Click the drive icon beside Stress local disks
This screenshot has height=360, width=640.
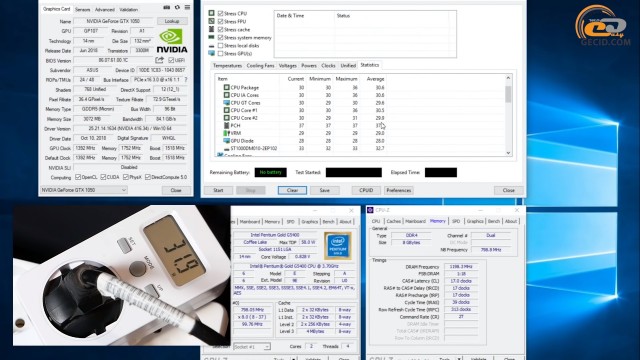(x=211, y=46)
